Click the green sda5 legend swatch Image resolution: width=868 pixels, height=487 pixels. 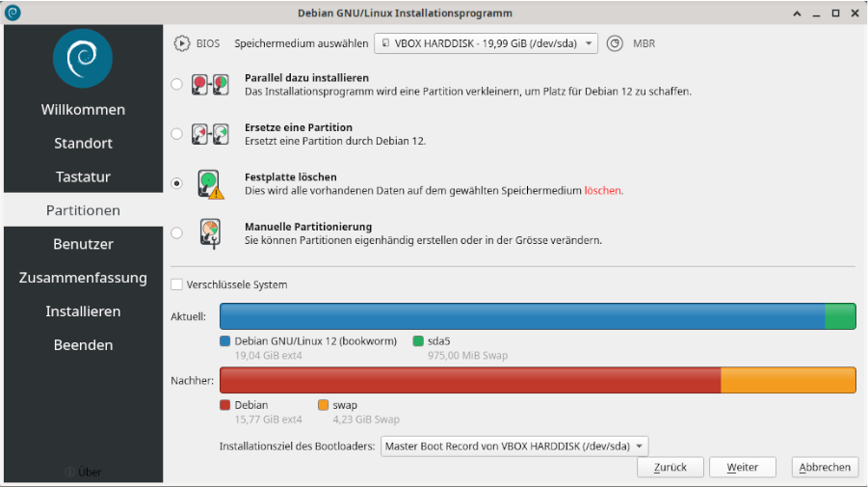(418, 340)
